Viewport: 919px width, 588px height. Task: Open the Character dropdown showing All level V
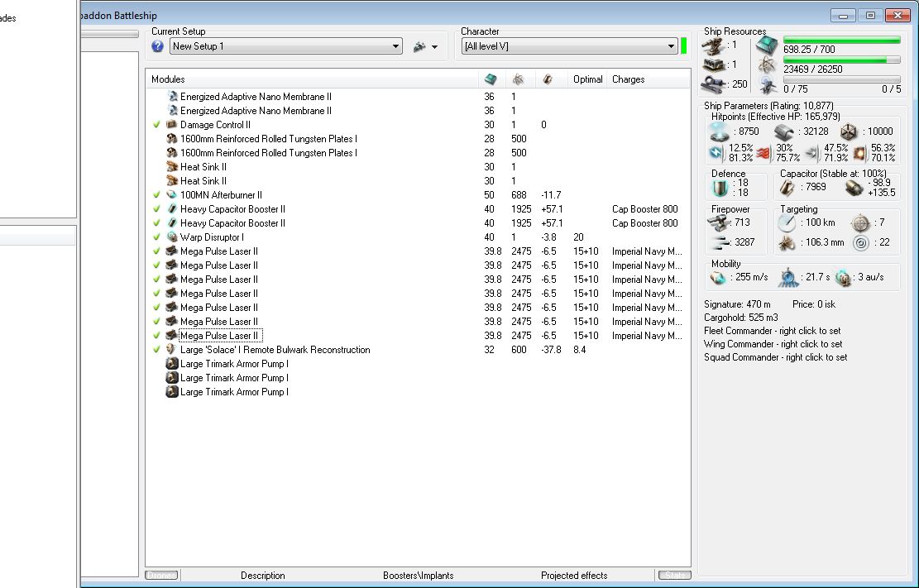click(x=569, y=46)
